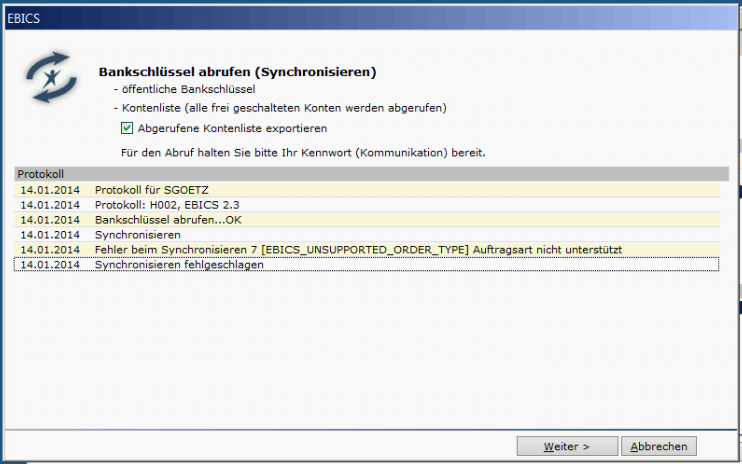
Task: Click the 'Für den Abruf halten Sie...' hint
Action: pyautogui.click(x=303, y=153)
